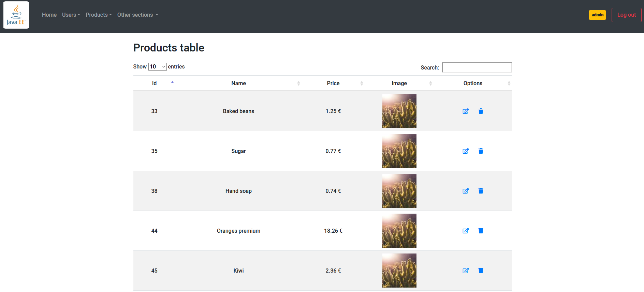Image resolution: width=644 pixels, height=292 pixels.
Task: Delete the Kiwi product row
Action: (x=481, y=271)
